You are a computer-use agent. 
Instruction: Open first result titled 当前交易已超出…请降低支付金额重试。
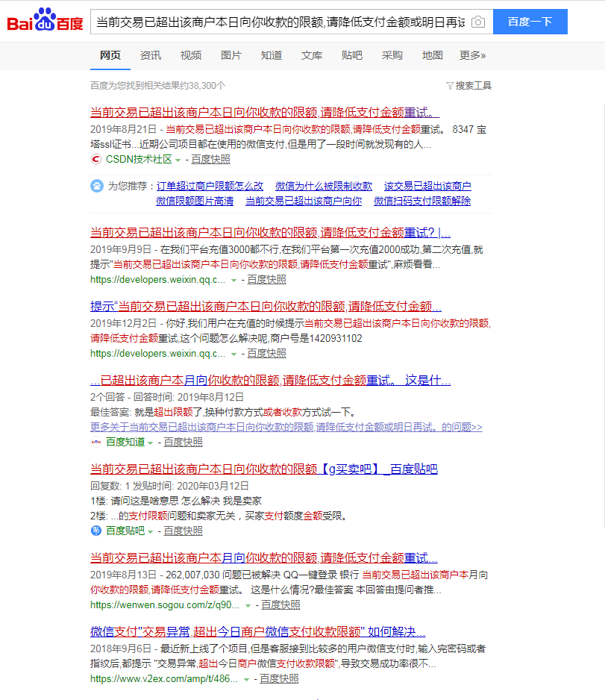click(x=265, y=112)
